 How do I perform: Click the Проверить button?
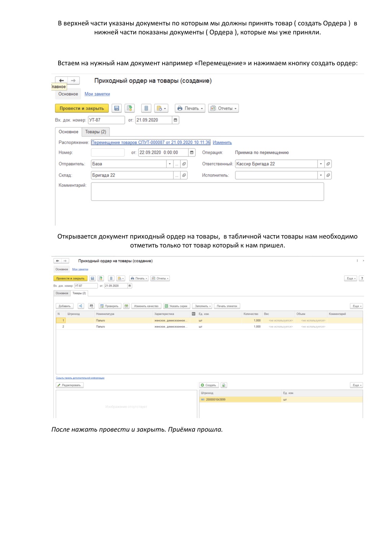110,306
